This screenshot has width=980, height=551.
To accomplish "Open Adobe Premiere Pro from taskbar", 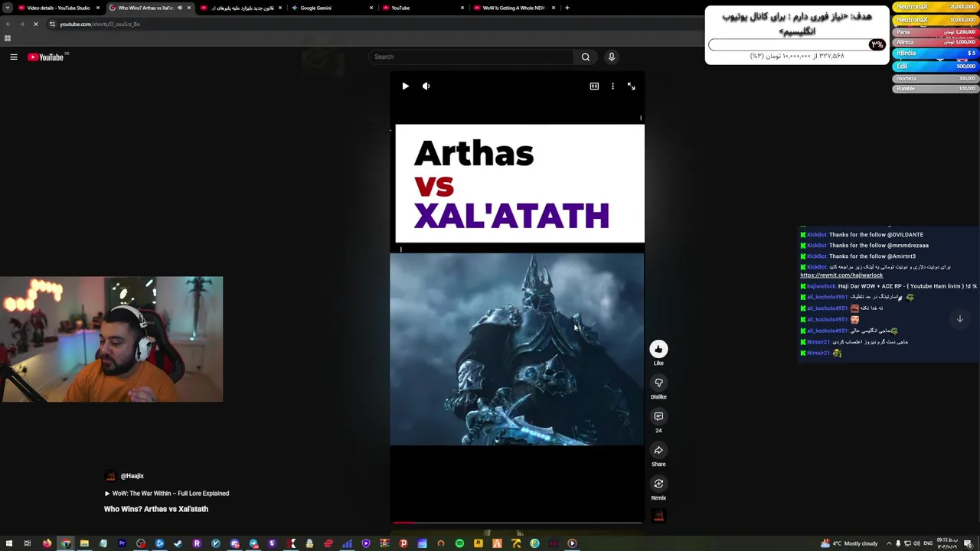I will coord(122,543).
